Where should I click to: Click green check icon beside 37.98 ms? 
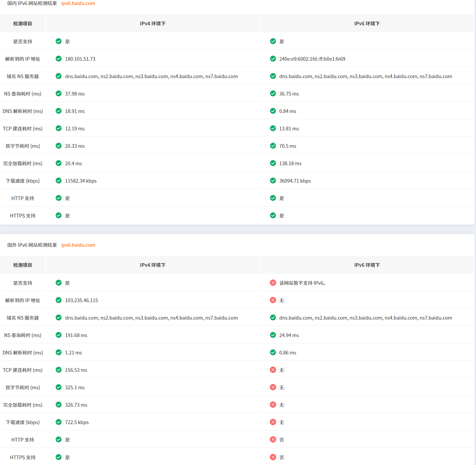59,93
